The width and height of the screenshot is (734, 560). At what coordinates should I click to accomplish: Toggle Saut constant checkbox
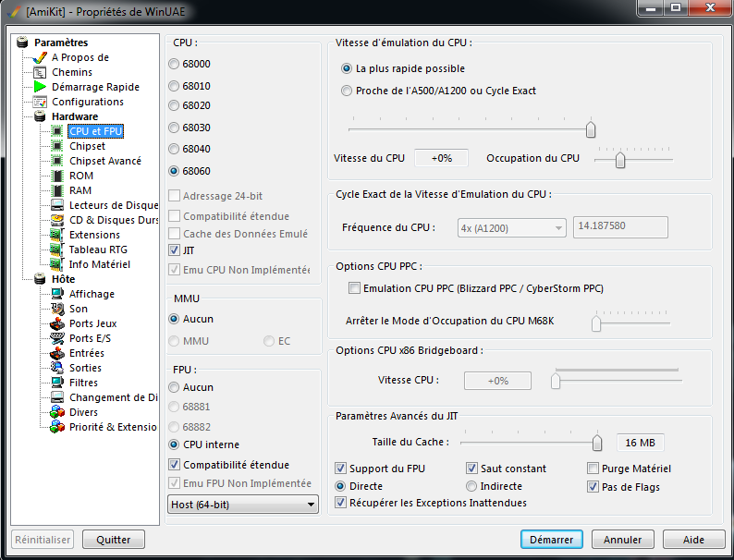(471, 469)
